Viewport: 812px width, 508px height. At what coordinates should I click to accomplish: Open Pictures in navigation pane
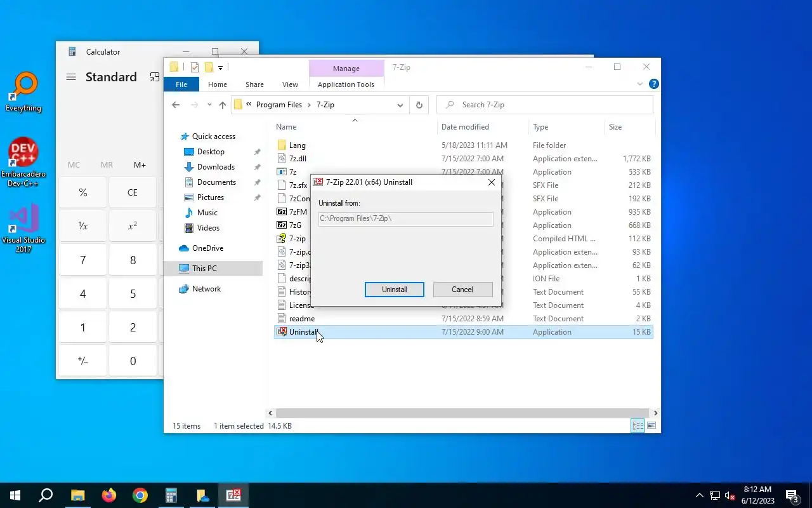pyautogui.click(x=210, y=197)
